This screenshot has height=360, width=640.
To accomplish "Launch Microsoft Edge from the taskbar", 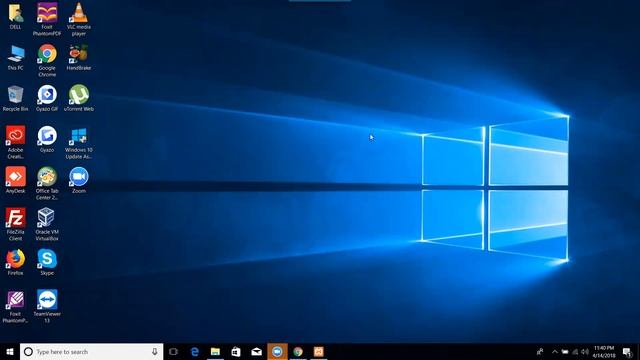I will click(195, 352).
